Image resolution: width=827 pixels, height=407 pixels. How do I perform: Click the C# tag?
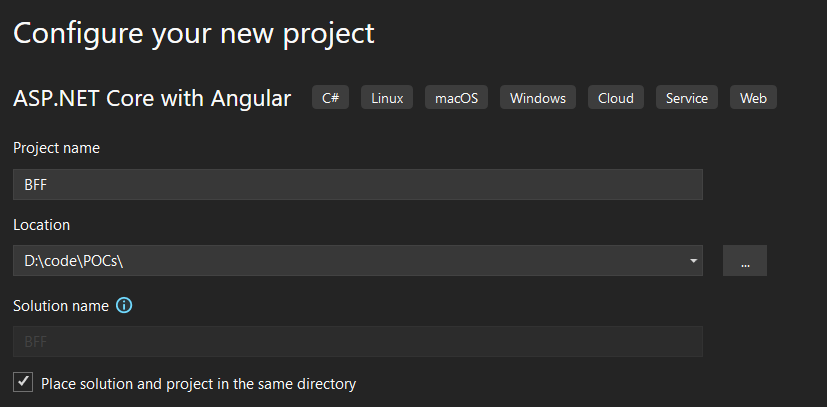330,98
